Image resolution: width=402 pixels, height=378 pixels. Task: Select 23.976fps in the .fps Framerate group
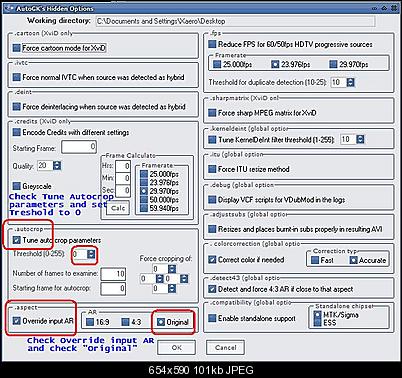click(x=275, y=64)
